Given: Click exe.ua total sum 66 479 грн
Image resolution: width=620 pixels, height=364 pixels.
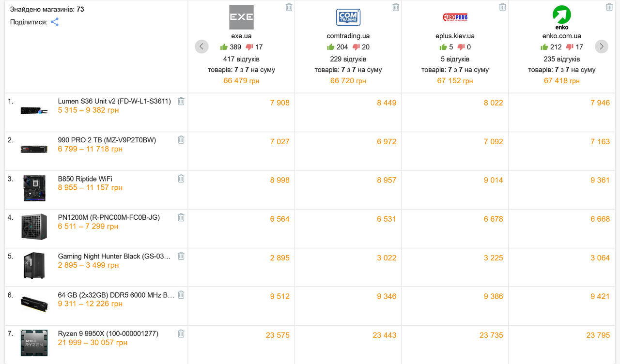Looking at the screenshot, I should click(241, 81).
